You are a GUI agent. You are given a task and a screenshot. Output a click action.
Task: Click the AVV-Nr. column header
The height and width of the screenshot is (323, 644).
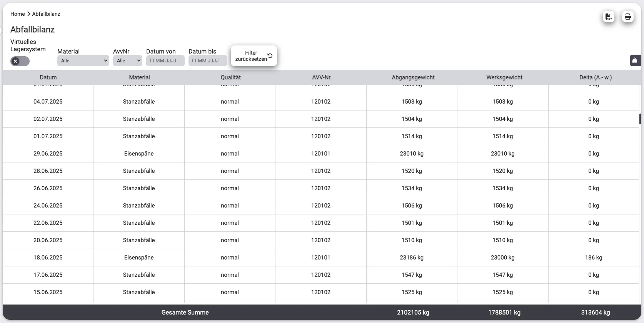coord(321,77)
